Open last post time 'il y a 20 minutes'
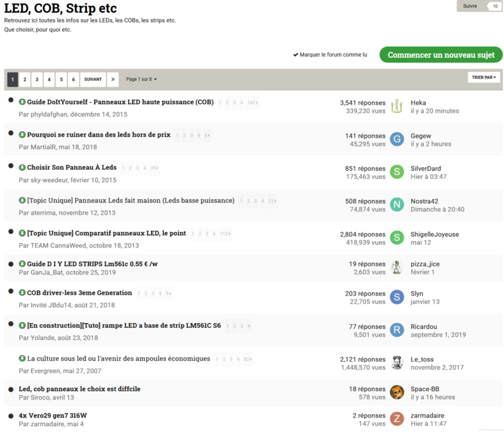Viewport: 504px width, 432px height. (434, 111)
